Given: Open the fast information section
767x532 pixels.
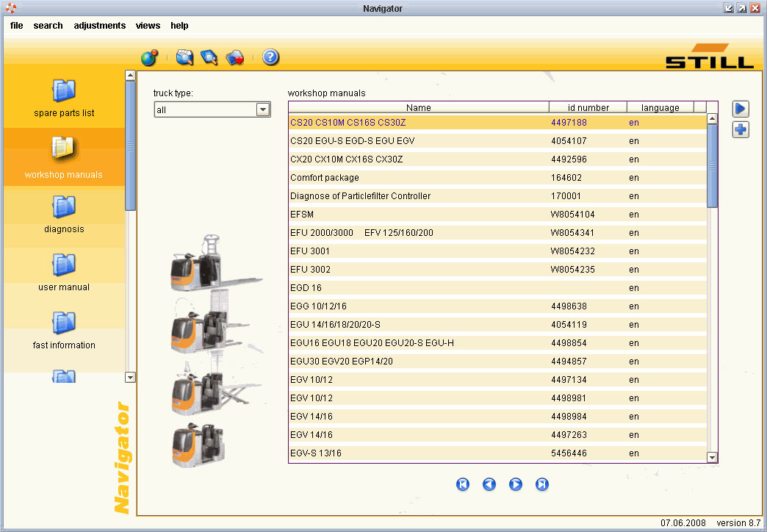Looking at the screenshot, I should pos(64,331).
